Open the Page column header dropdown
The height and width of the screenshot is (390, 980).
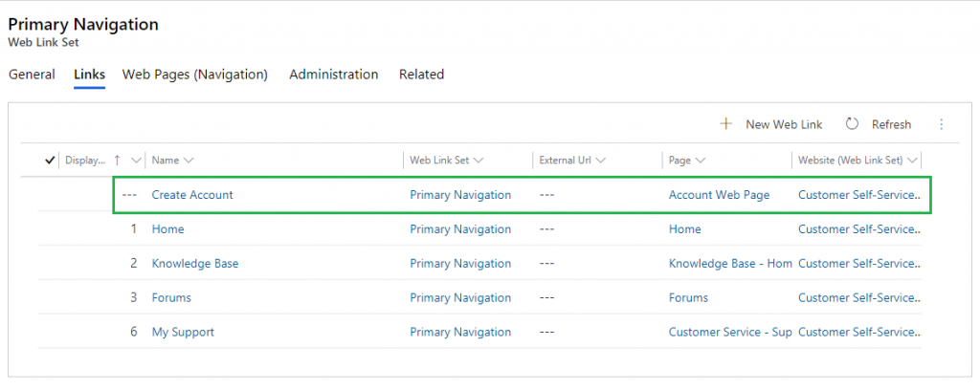[700, 161]
